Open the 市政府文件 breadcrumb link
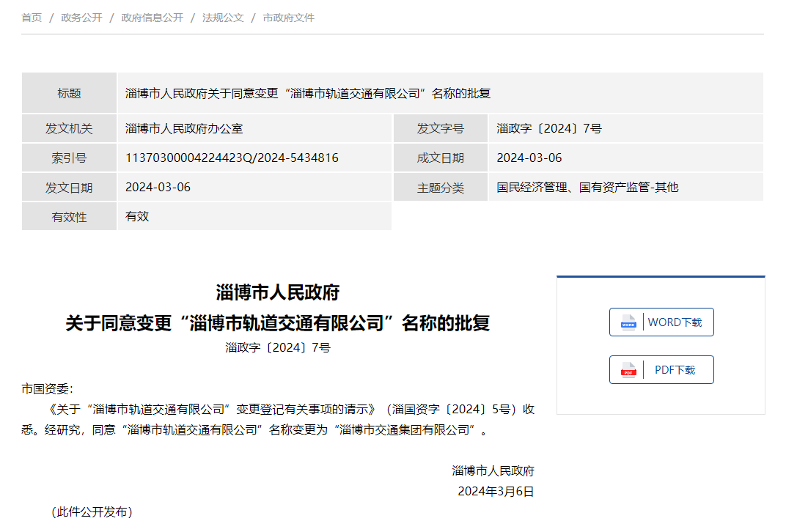 click(x=287, y=17)
